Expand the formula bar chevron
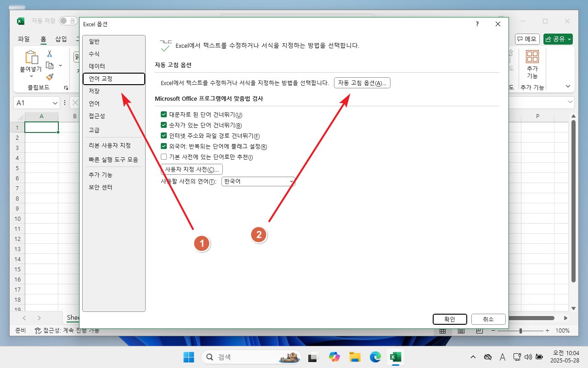Image resolution: width=588 pixels, height=368 pixels. pos(570,103)
